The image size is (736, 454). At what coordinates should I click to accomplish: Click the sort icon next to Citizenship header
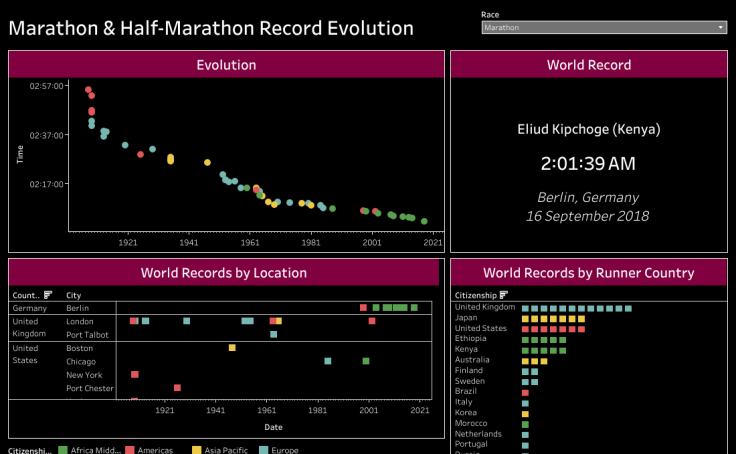(x=503, y=295)
